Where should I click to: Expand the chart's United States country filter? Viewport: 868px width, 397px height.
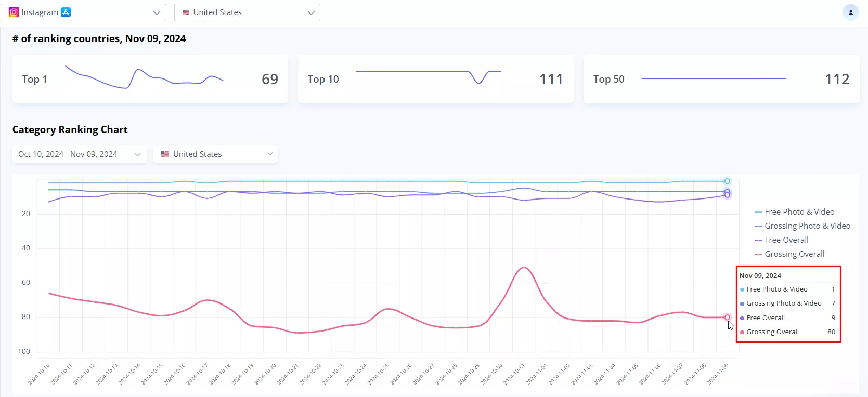pyautogui.click(x=270, y=154)
